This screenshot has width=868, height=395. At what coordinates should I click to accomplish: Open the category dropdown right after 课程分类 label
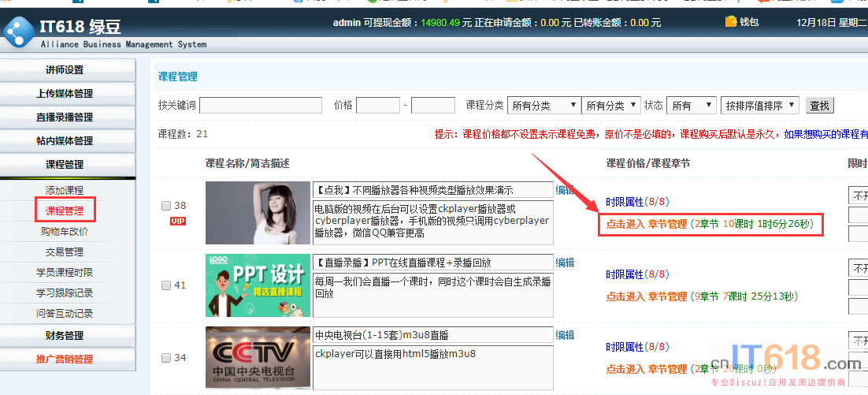[544, 105]
